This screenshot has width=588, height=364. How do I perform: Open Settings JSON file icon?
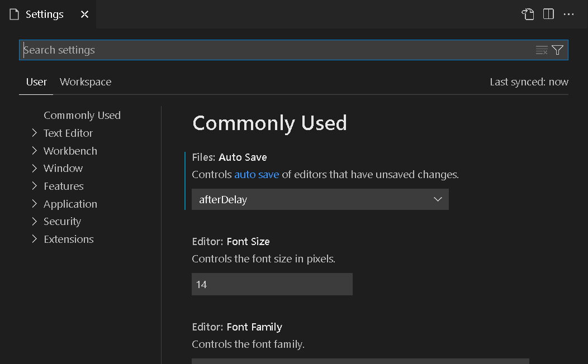(528, 15)
